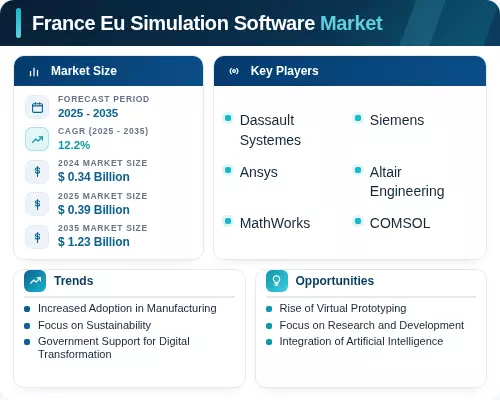This screenshot has width=500, height=400.
Task: Click the CAGR (2025 - 2035) label
Action: (x=103, y=131)
